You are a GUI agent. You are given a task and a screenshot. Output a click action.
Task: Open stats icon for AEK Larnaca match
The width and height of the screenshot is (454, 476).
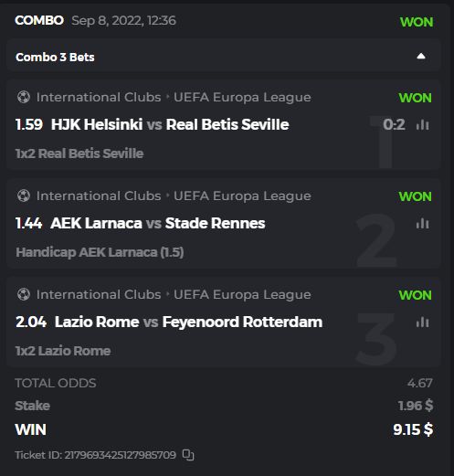[x=423, y=223]
